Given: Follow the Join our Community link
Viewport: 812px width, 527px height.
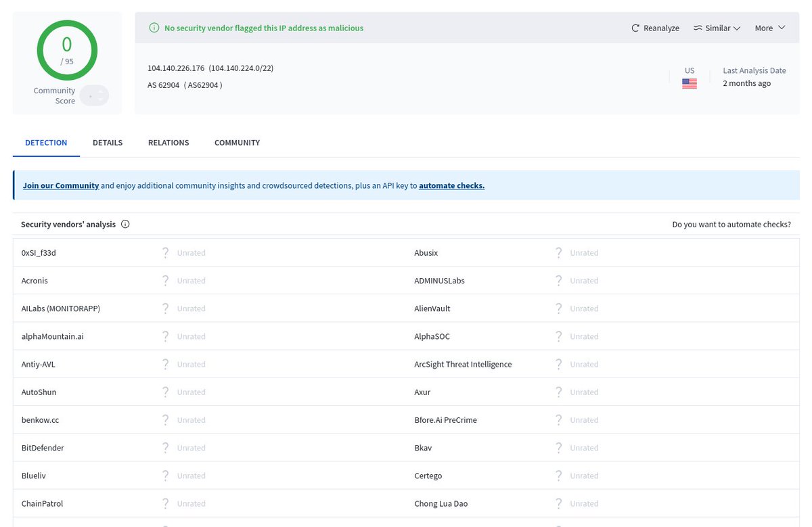Looking at the screenshot, I should pos(61,185).
